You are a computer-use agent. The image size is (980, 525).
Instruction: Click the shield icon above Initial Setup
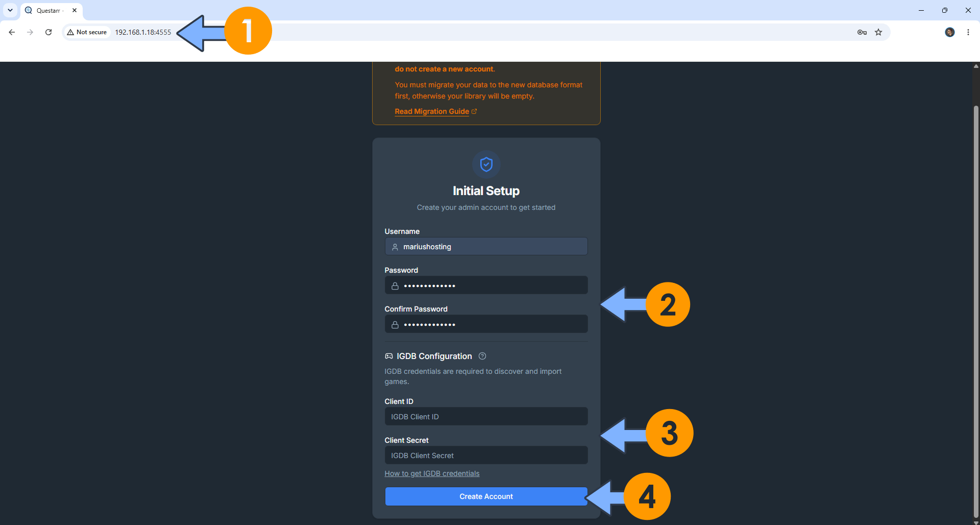(486, 164)
